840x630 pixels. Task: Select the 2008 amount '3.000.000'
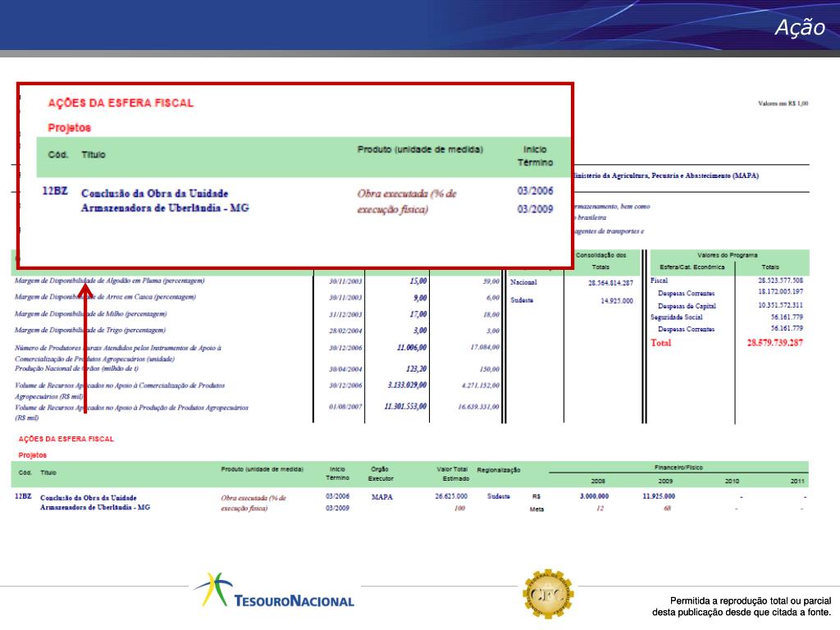click(594, 496)
